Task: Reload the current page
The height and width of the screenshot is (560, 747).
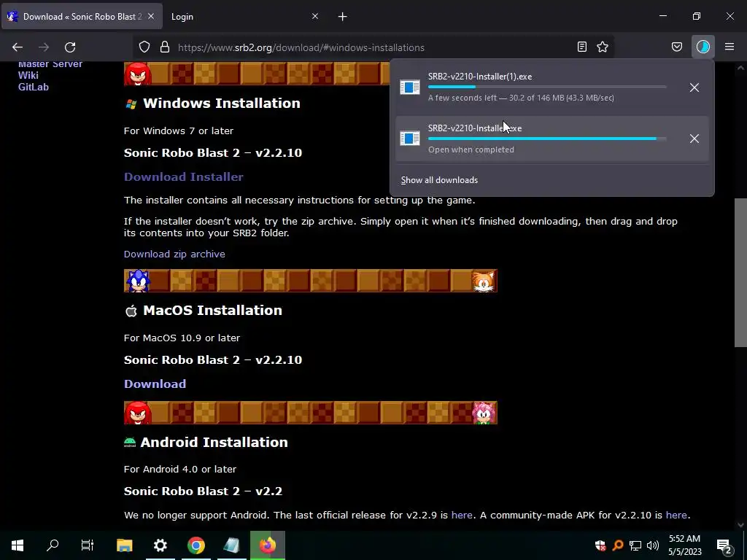Action: [x=70, y=47]
